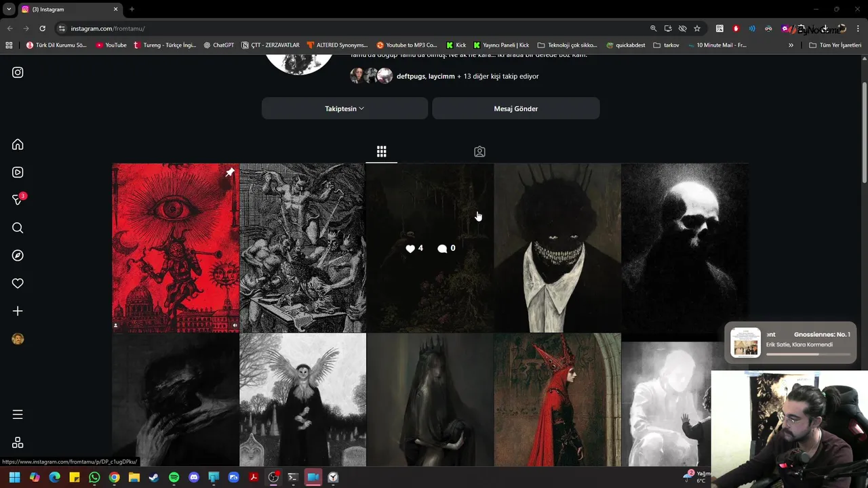Go to the Home feed icon
This screenshot has height=488, width=868.
click(x=18, y=144)
